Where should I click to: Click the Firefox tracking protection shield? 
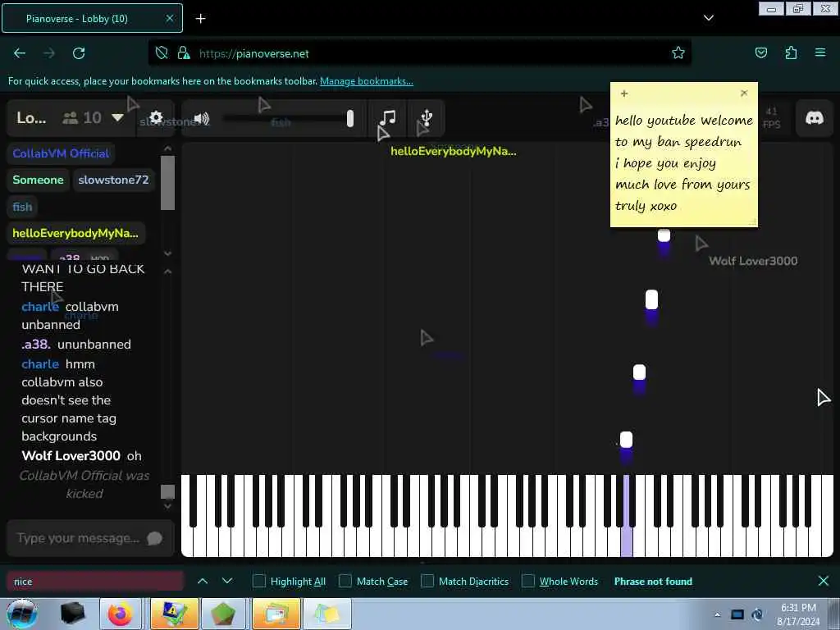(162, 53)
